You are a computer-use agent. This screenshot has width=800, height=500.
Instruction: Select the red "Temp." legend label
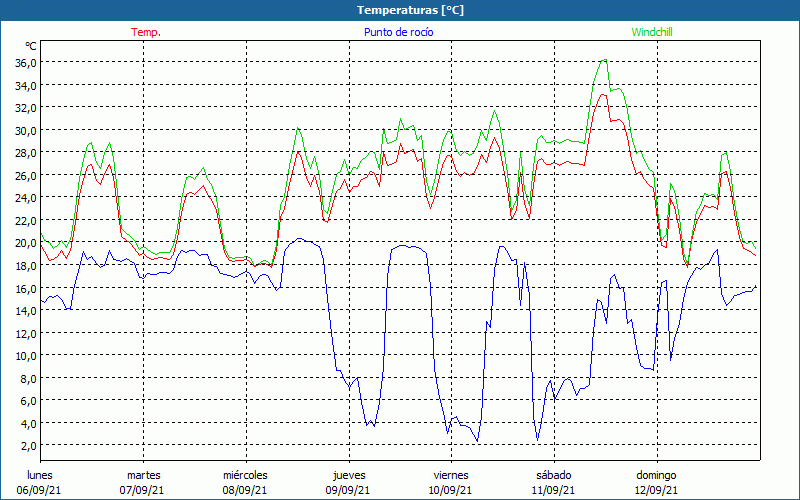pyautogui.click(x=146, y=32)
